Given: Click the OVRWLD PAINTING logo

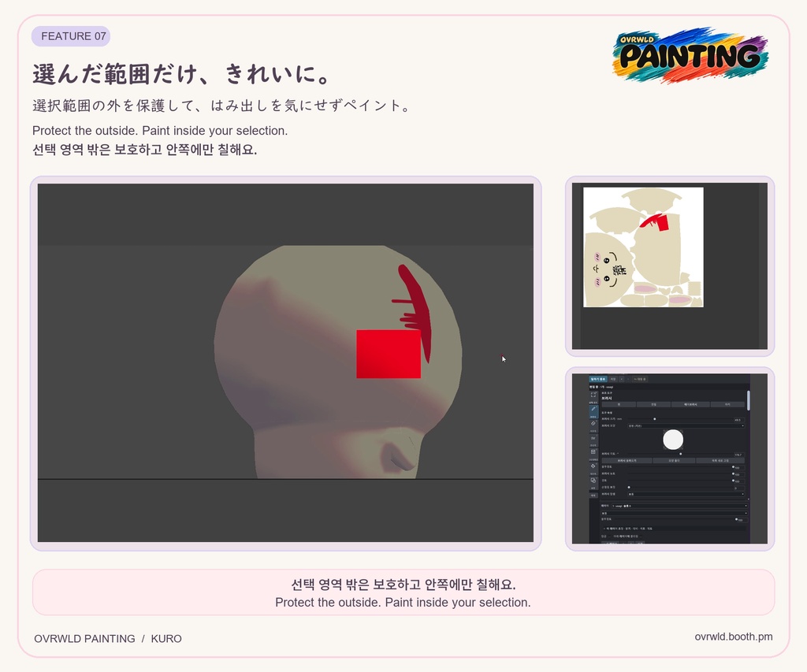Looking at the screenshot, I should point(690,54).
